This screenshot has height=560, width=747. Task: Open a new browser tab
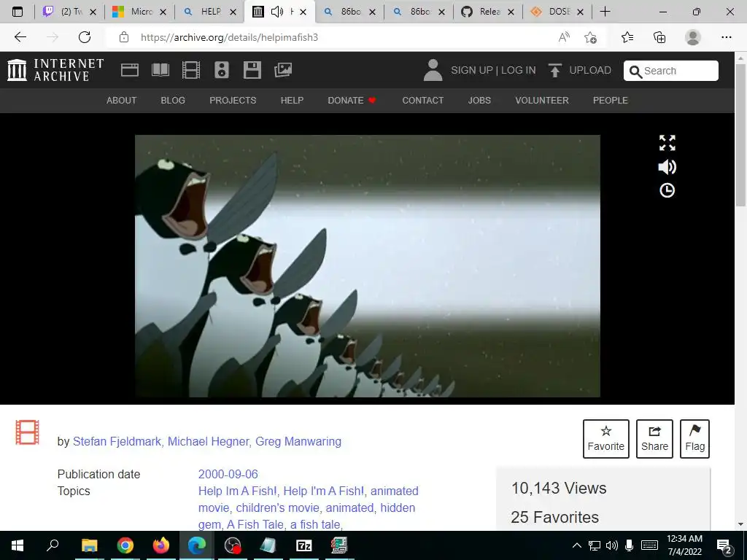605,12
